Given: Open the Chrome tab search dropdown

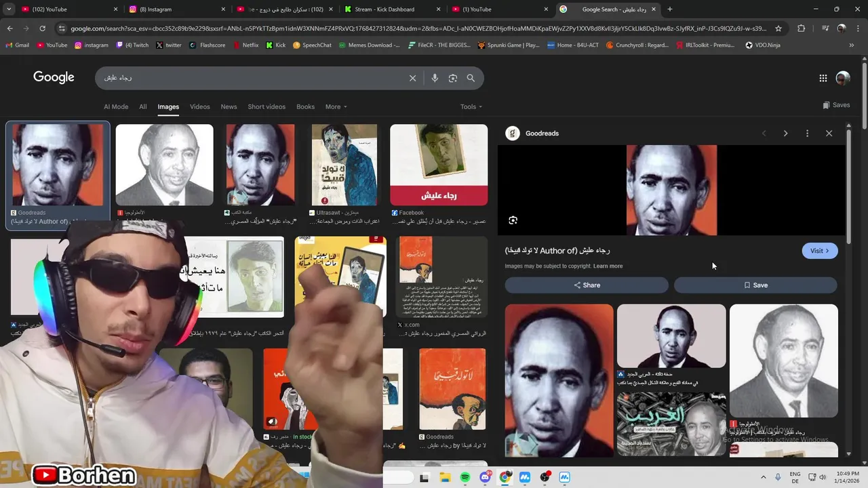Looking at the screenshot, I should (x=8, y=9).
